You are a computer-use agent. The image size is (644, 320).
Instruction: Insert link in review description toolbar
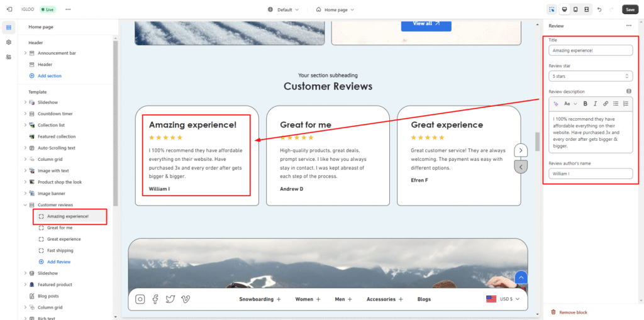pyautogui.click(x=606, y=103)
